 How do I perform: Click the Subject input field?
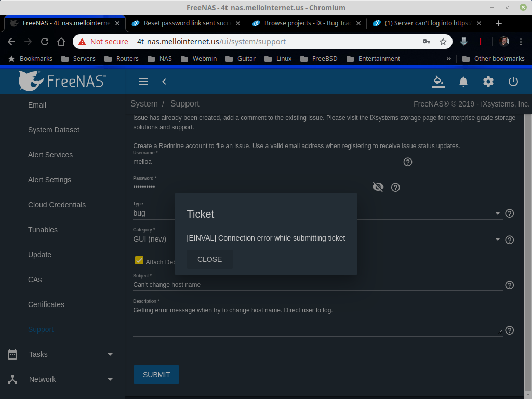tap(317, 285)
